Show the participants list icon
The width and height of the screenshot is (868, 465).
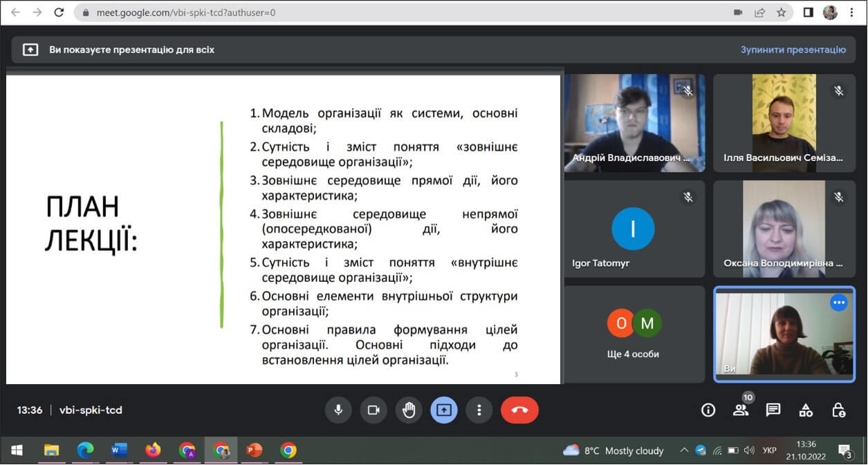pos(740,410)
